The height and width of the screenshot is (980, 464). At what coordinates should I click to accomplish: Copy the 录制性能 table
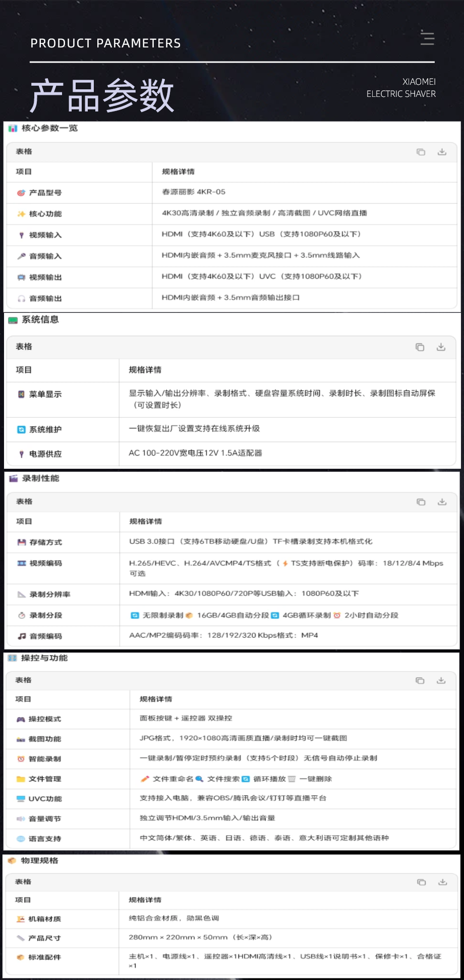[x=421, y=502]
